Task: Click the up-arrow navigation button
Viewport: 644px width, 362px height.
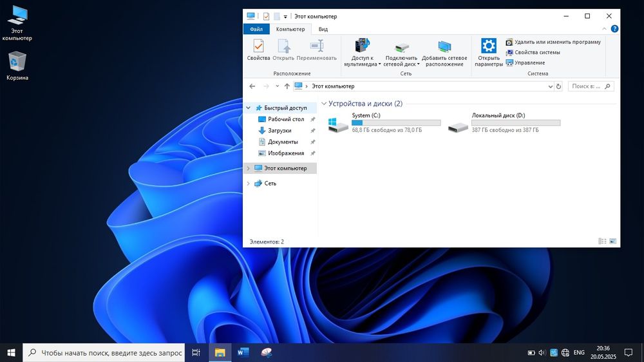Action: point(287,86)
